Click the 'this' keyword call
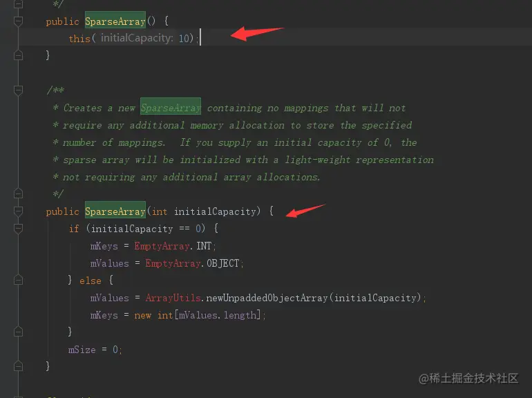The height and width of the screenshot is (398, 532). tap(79, 38)
